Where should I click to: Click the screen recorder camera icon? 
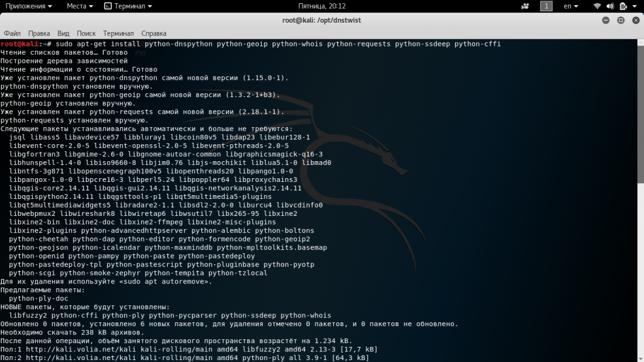coord(525,6)
